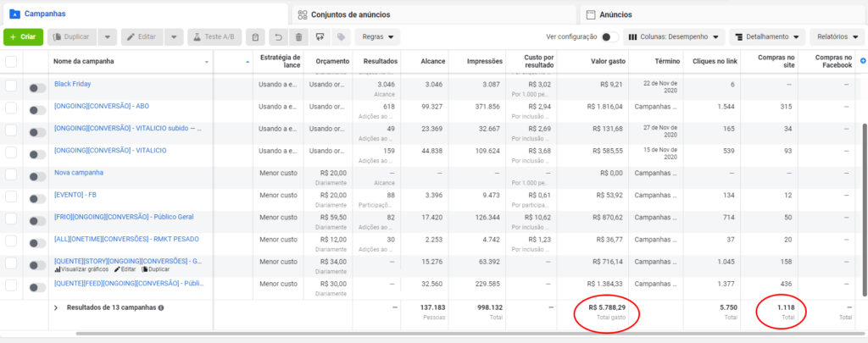
Task: Check the Nova campanha row checkbox
Action: coord(11,174)
